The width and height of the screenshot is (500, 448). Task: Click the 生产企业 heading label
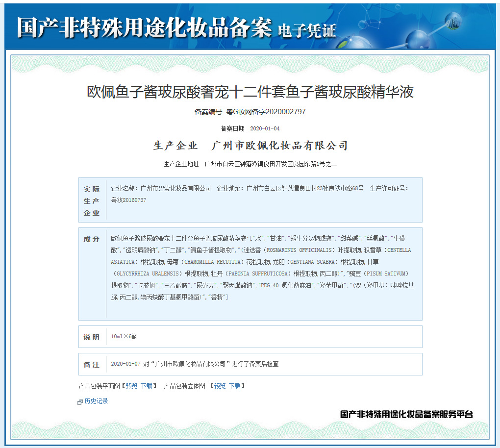[x=175, y=146]
